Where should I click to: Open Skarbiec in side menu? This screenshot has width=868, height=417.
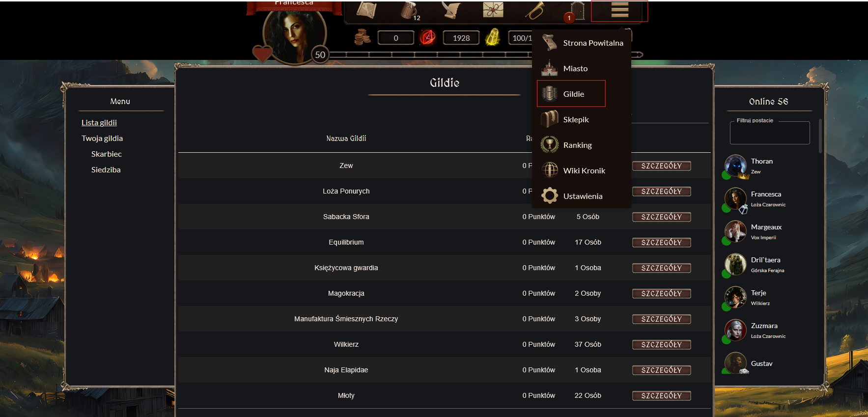[106, 154]
